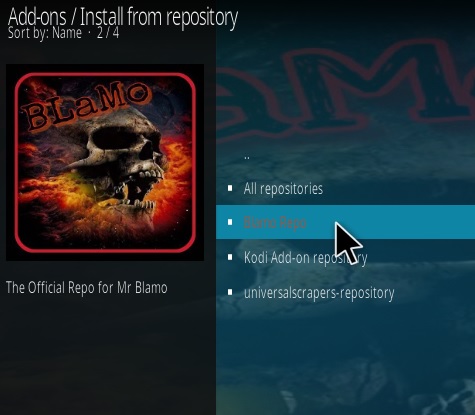Click bullet icon beside Blamo Repo
The image size is (475, 415).
coord(230,222)
